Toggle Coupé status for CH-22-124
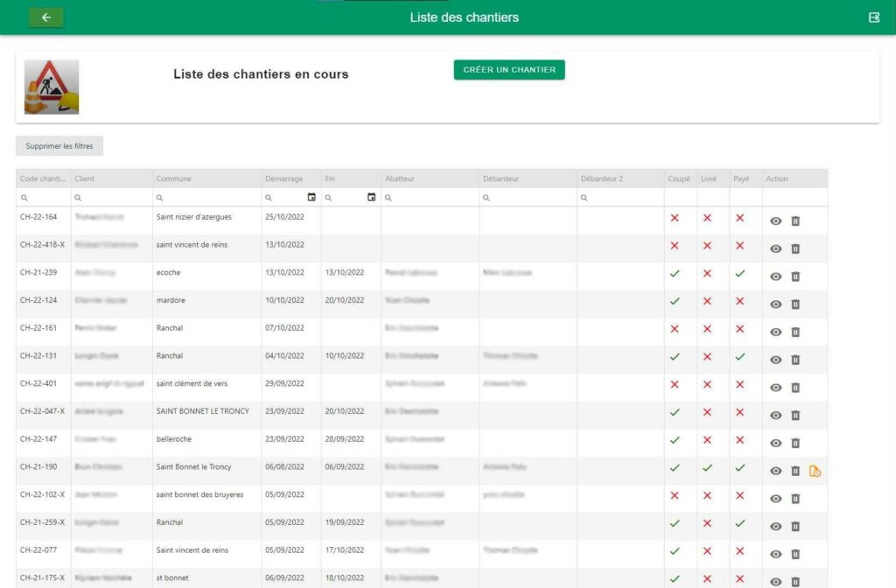This screenshot has width=896, height=588. (x=675, y=301)
